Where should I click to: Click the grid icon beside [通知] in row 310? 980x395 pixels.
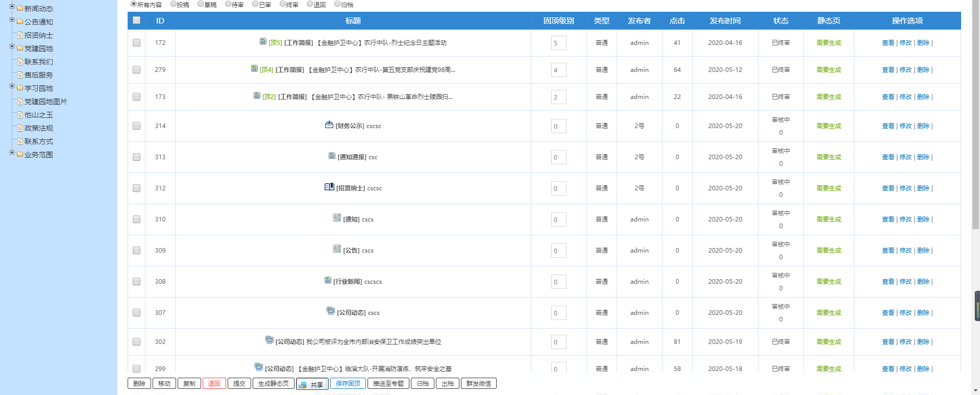337,218
